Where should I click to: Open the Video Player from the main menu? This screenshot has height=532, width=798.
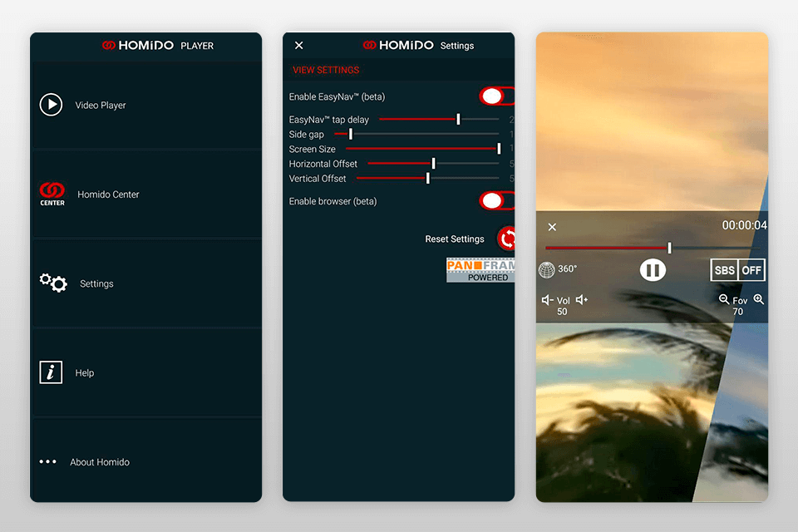point(52,105)
